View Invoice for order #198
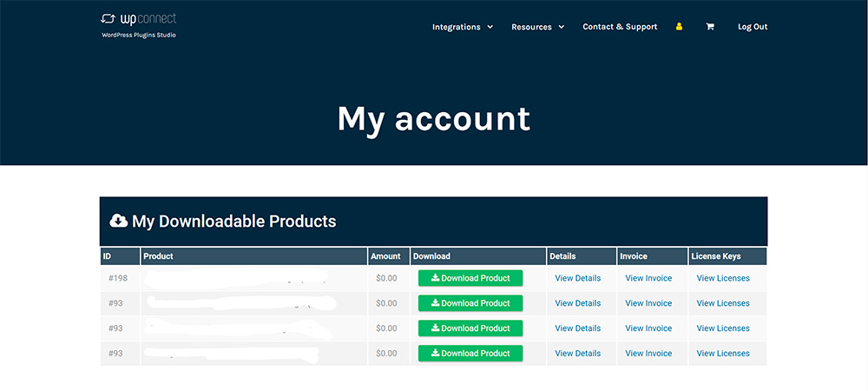 tap(648, 278)
